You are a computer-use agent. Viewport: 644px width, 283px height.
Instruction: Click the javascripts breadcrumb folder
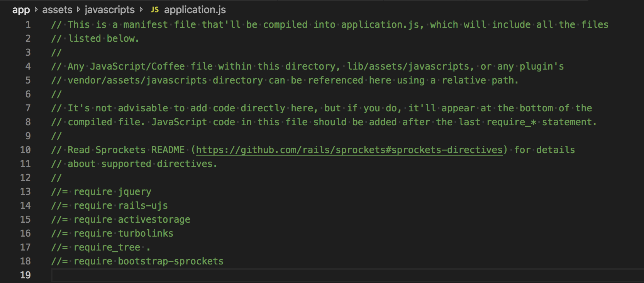[x=110, y=10]
